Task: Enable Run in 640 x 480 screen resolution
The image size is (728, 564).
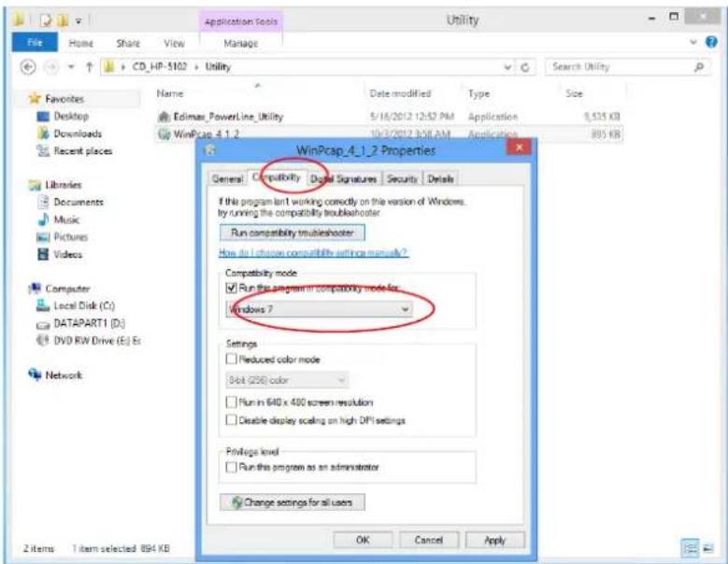Action: (231, 402)
